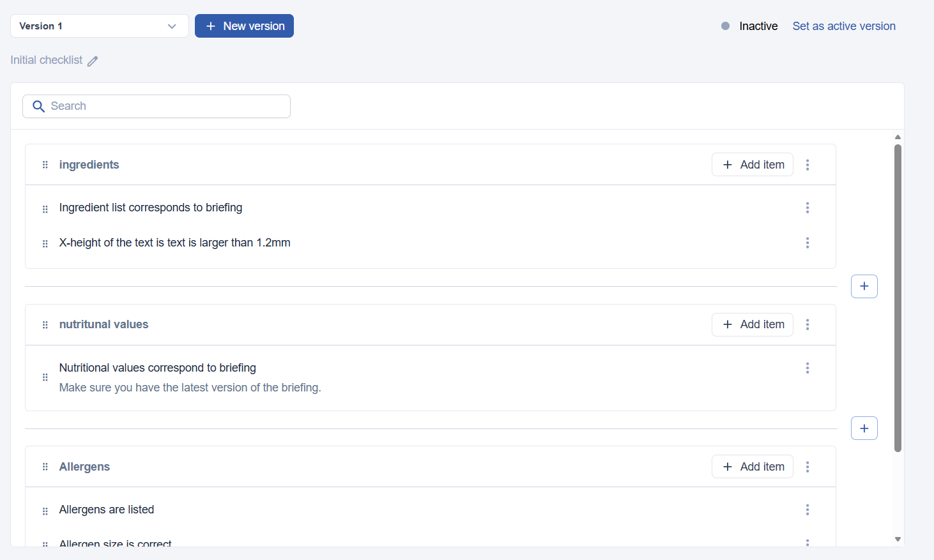Viewport: 934px width, 560px height.
Task: Click drag handle for Allergens are listed
Action: pyautogui.click(x=45, y=511)
